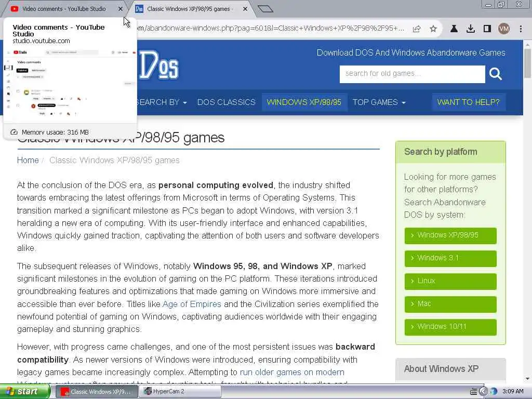The image size is (532, 399).
Task: Open the Age of Empires link
Action: (192, 304)
